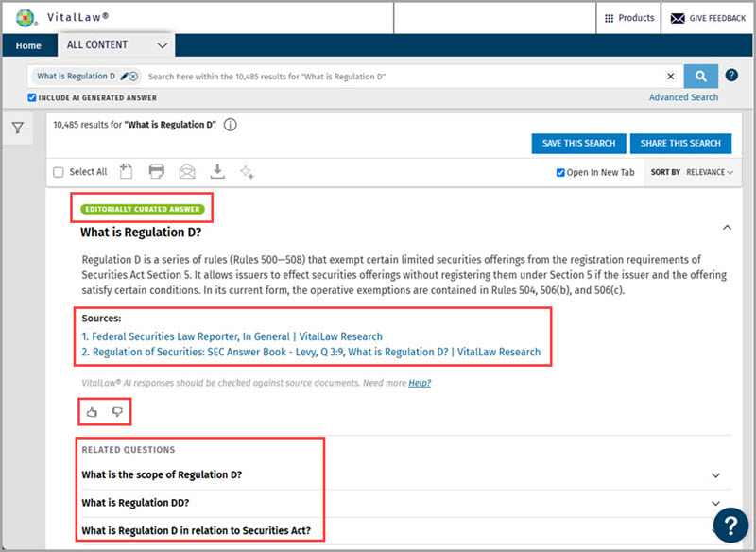Click the Give Feedback envelope button
756x552 pixels.
[708, 18]
